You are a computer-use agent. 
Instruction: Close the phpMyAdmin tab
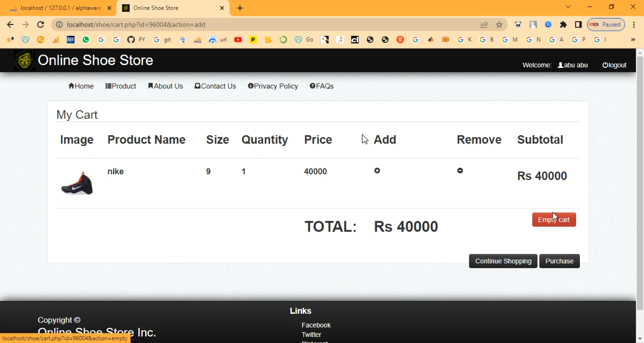coord(109,8)
